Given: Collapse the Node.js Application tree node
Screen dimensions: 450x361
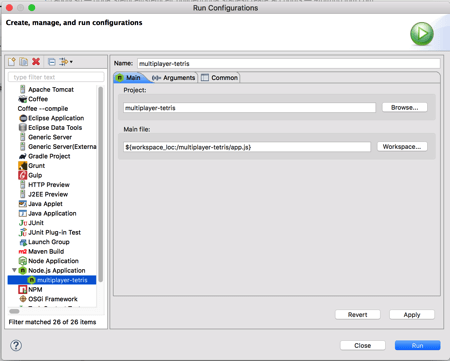Looking at the screenshot, I should click(14, 270).
